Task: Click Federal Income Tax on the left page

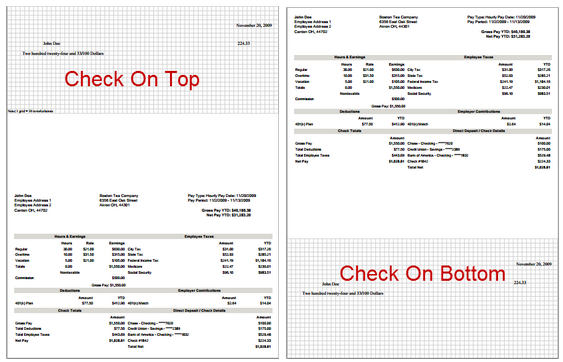Action: pyautogui.click(x=143, y=260)
